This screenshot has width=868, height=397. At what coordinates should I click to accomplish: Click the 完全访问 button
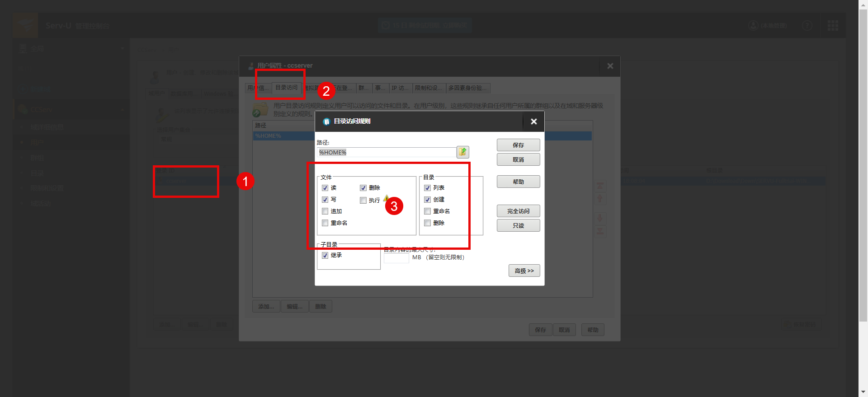click(x=518, y=211)
